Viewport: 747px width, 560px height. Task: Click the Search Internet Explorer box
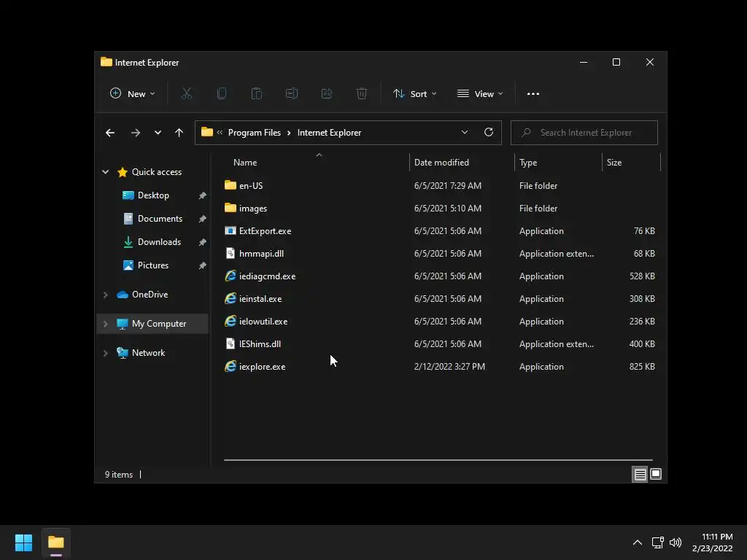(584, 133)
